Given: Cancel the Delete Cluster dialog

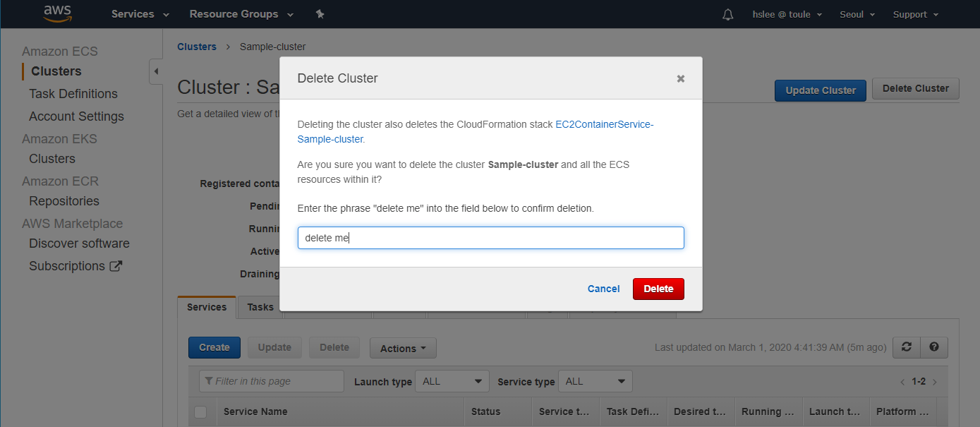Looking at the screenshot, I should tap(603, 289).
